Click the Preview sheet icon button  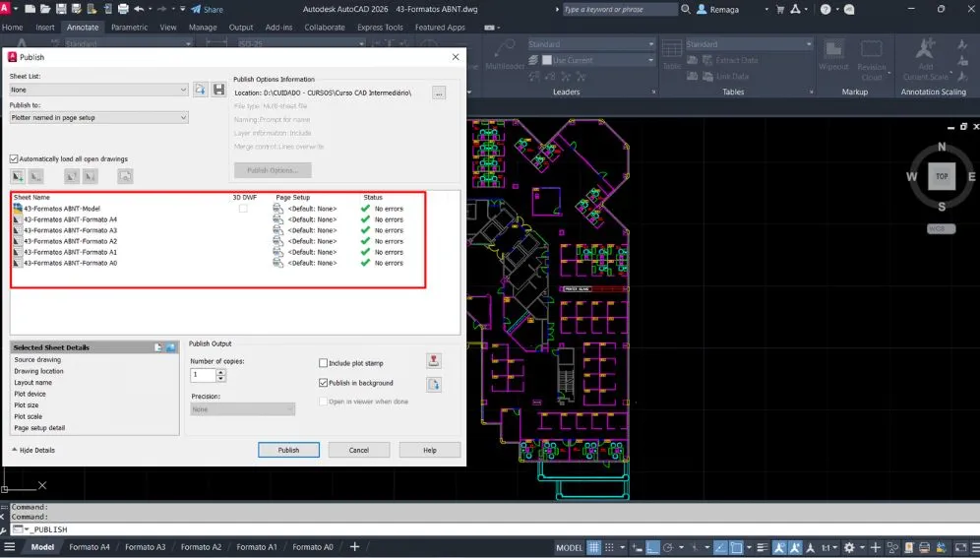tap(125, 176)
